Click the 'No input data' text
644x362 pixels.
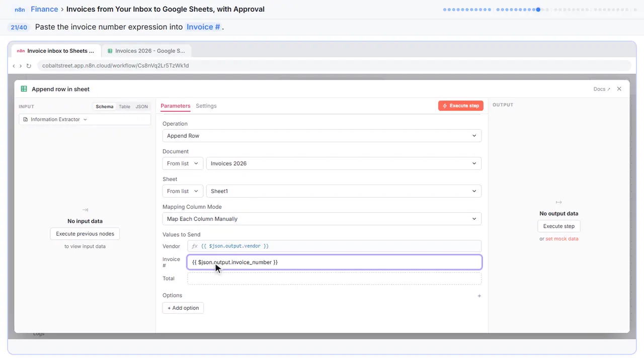click(x=85, y=221)
